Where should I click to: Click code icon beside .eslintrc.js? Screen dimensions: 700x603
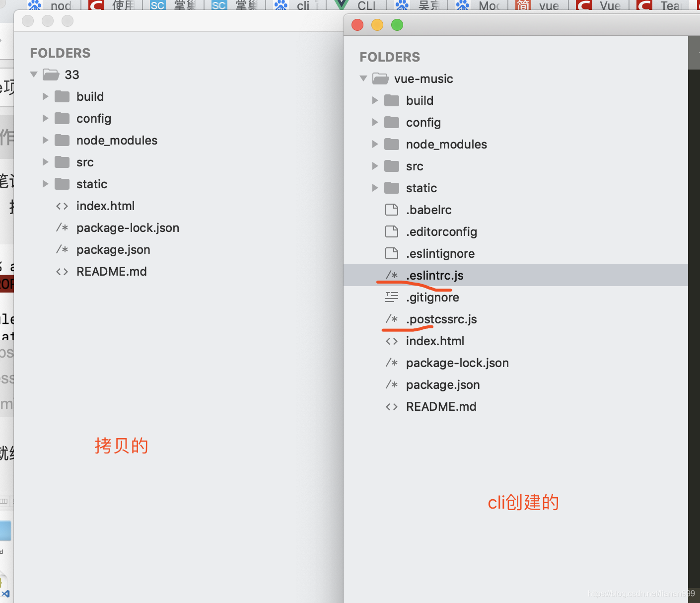[392, 275]
